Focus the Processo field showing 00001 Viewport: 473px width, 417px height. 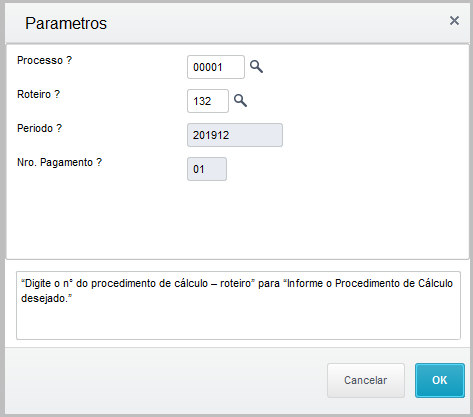(216, 67)
